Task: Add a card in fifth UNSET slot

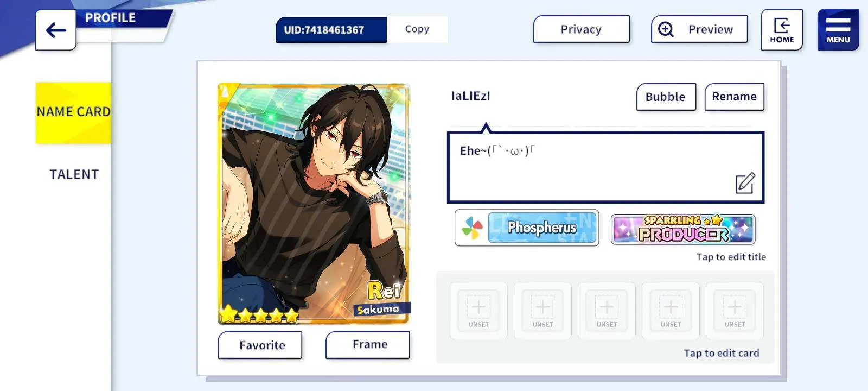Action: coord(735,311)
